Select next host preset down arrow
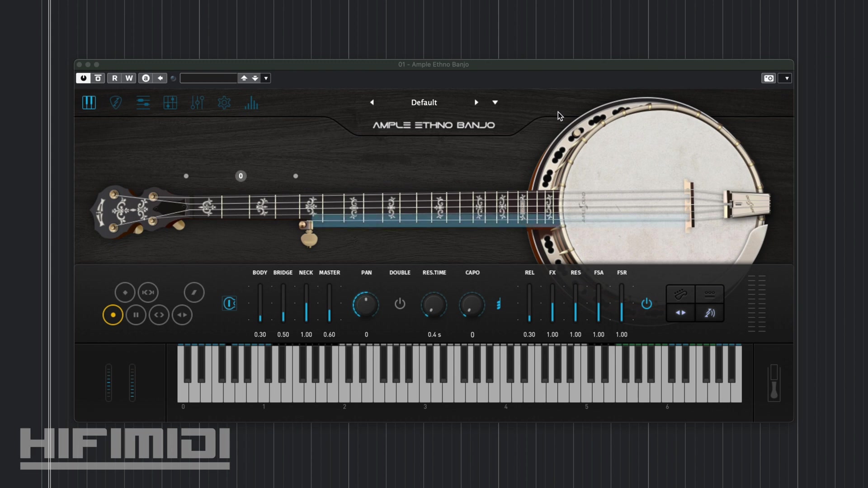The height and width of the screenshot is (488, 868). [255, 78]
